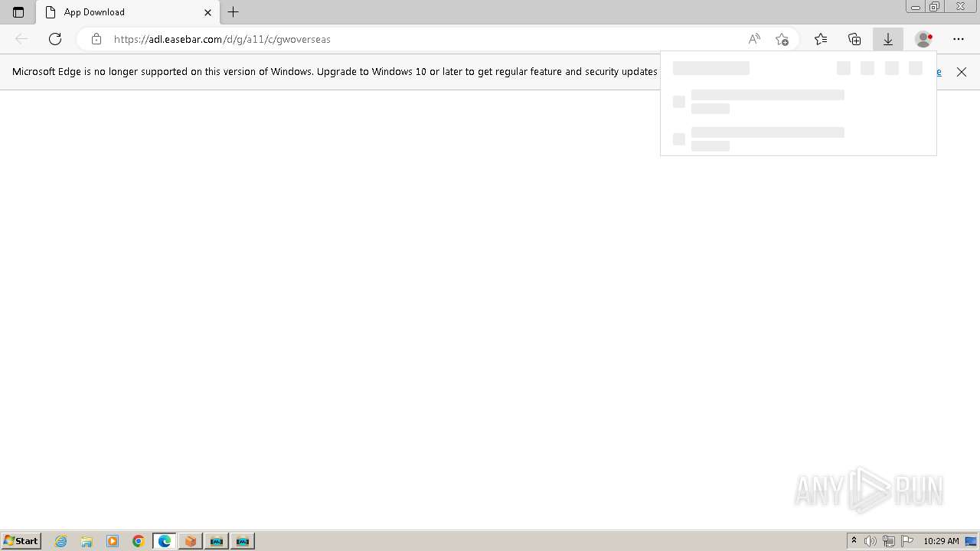This screenshot has height=551, width=980.
Task: Switch to Microsoft Edge taskbar button
Action: (x=165, y=541)
